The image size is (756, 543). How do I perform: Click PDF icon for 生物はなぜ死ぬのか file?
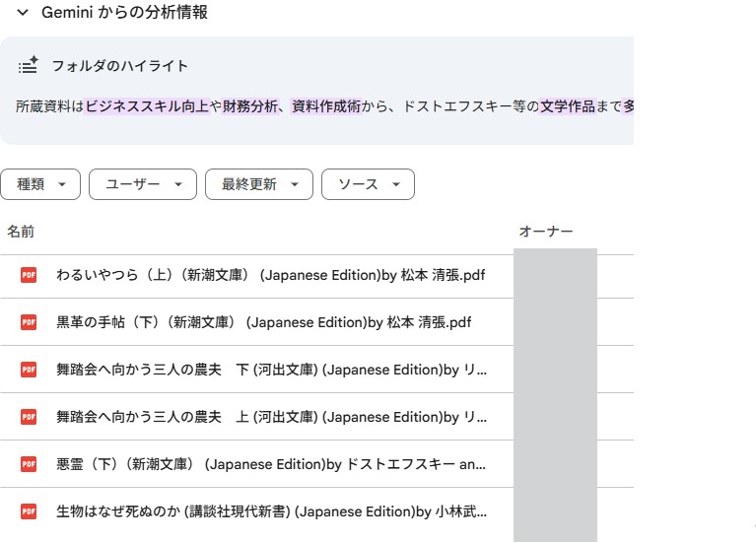29,511
